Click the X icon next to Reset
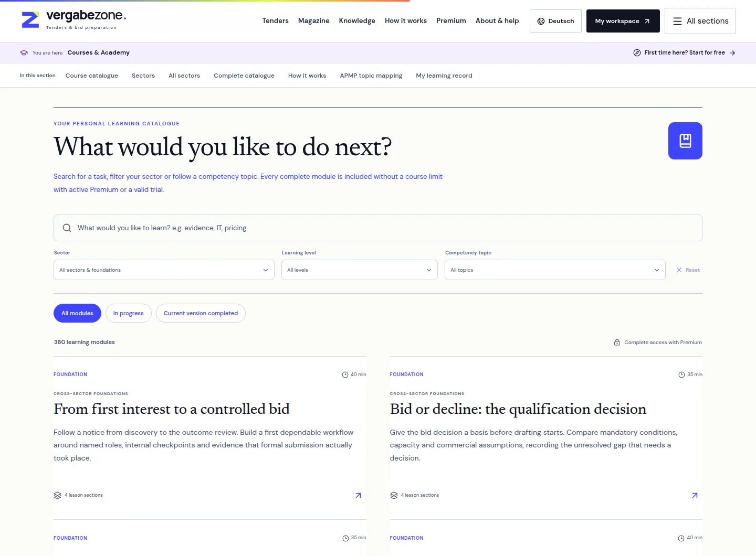 coord(679,270)
